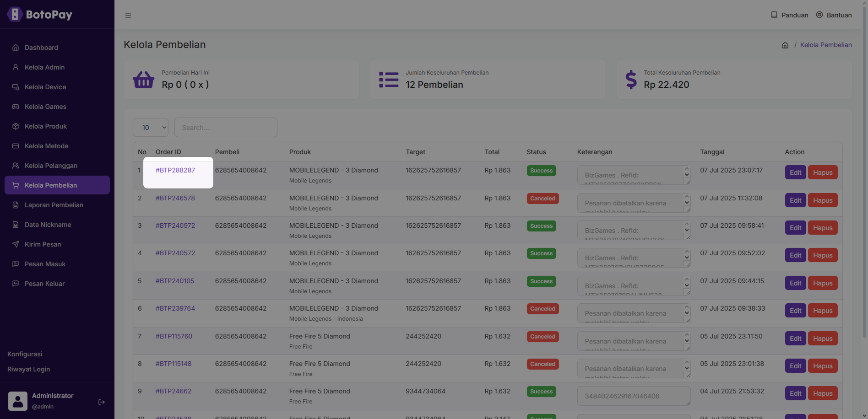The width and height of the screenshot is (868, 419).
Task: Click Edit for order #BTP115148
Action: [796, 366]
